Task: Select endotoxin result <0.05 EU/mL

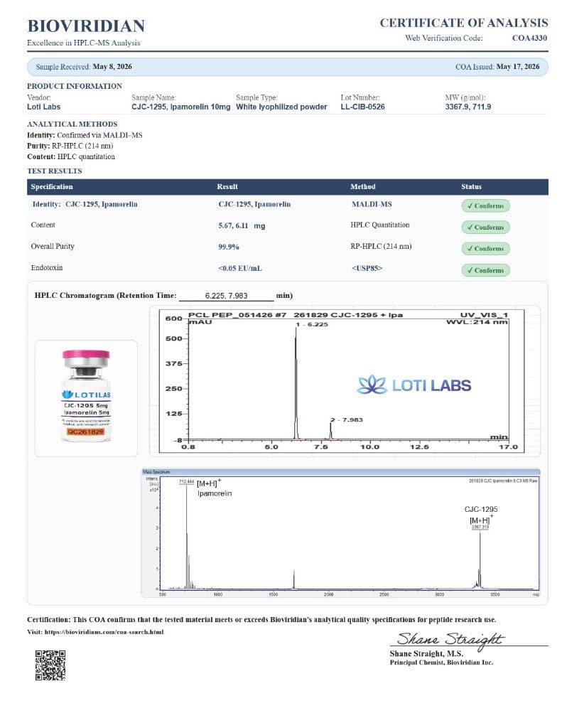Action: click(x=240, y=268)
